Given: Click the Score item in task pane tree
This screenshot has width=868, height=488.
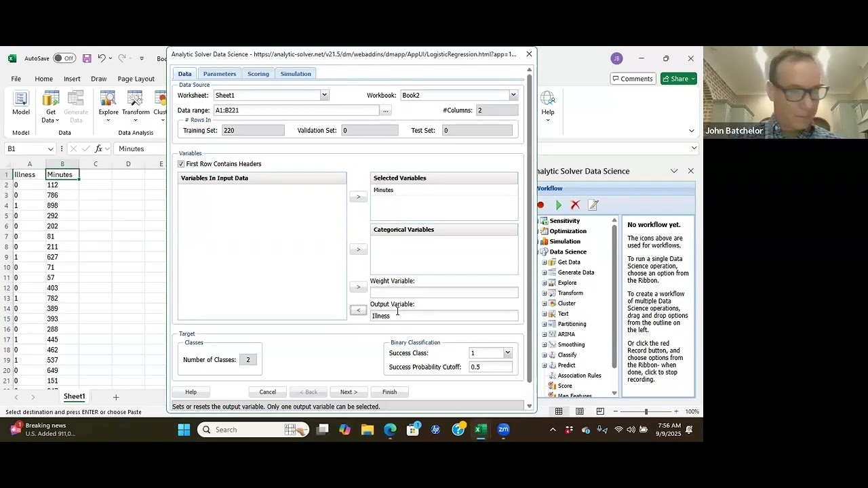Looking at the screenshot, I should pyautogui.click(x=564, y=386).
